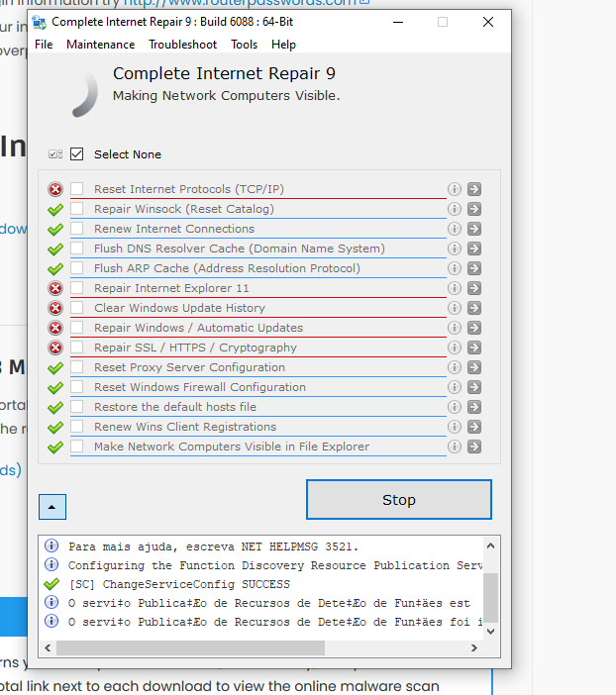Viewport: 616px width, 695px height.
Task: Click 'Reset Proxy Server Configuration' label
Action: (x=189, y=367)
